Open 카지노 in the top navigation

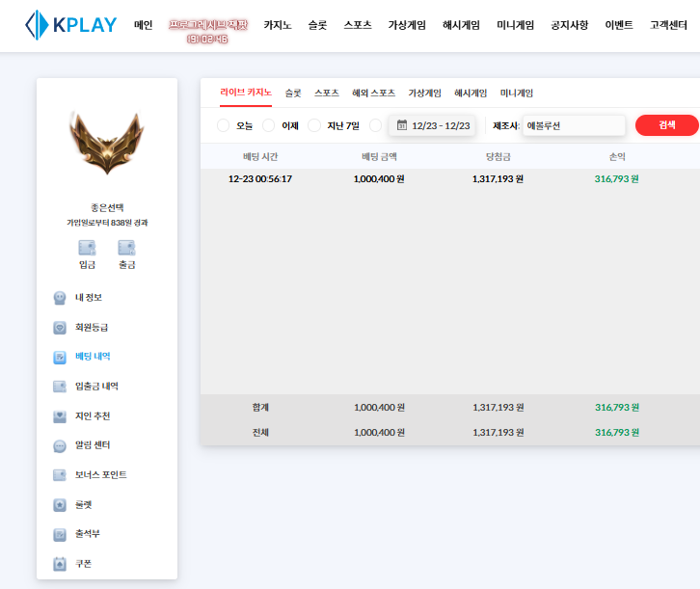tap(278, 25)
